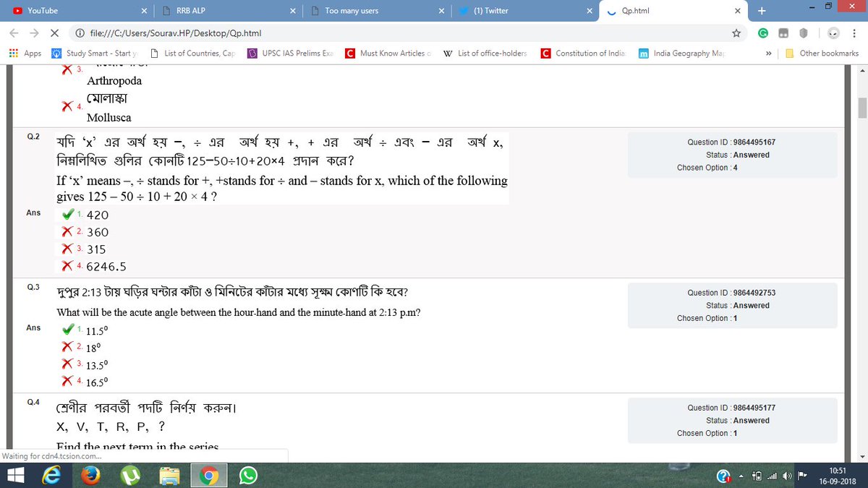Open the List of office-holders bookmark
The height and width of the screenshot is (488, 868).
click(x=485, y=53)
